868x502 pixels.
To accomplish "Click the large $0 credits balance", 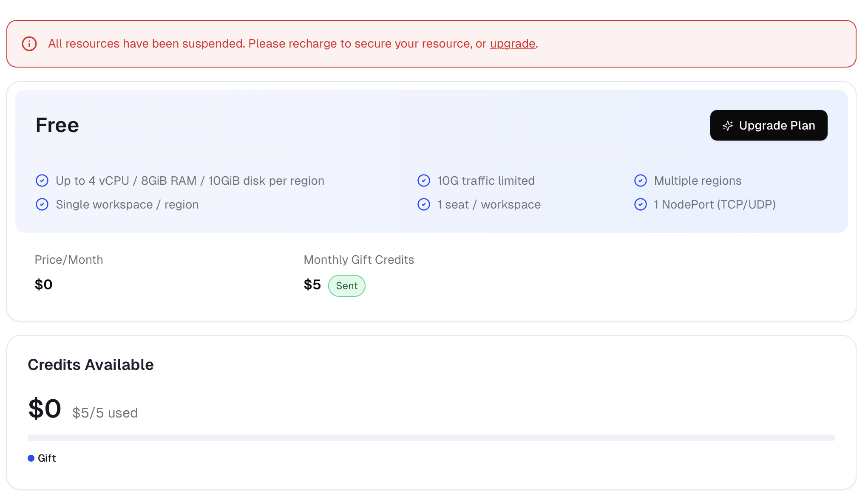I will [x=45, y=409].
